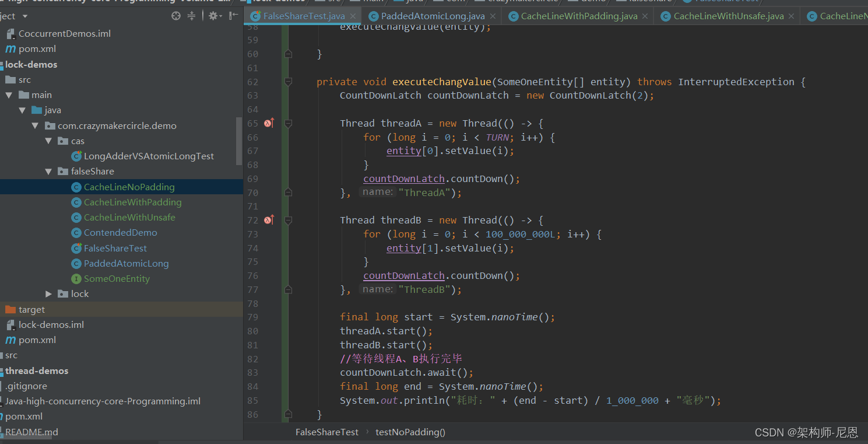Click the LongAdderVSAtomicLongTest class icon

pos(76,156)
